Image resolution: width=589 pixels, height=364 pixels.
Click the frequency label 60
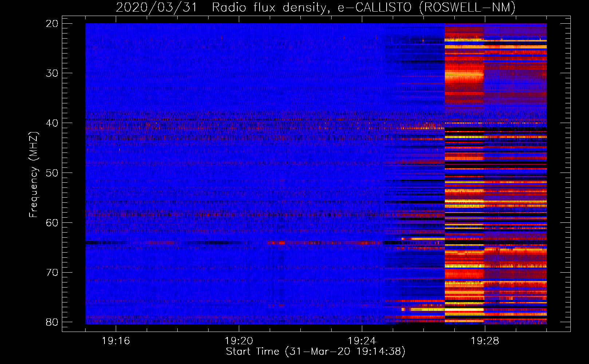point(52,223)
